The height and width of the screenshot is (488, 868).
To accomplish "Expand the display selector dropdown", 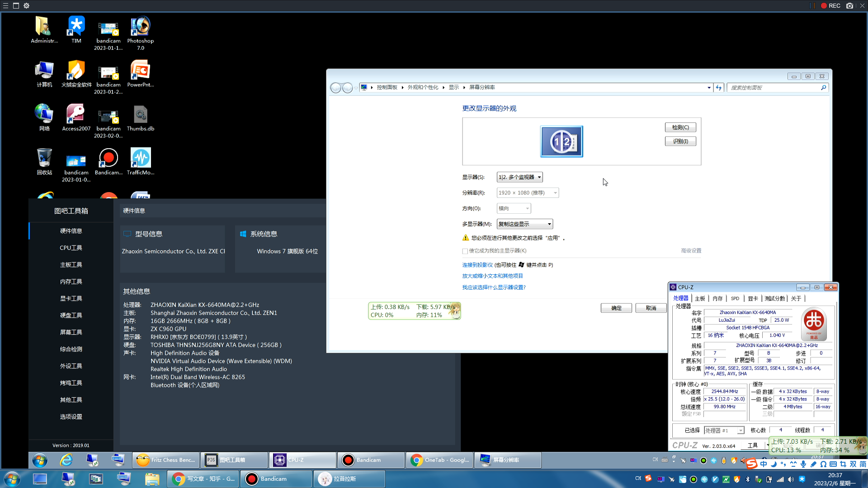I will click(519, 177).
